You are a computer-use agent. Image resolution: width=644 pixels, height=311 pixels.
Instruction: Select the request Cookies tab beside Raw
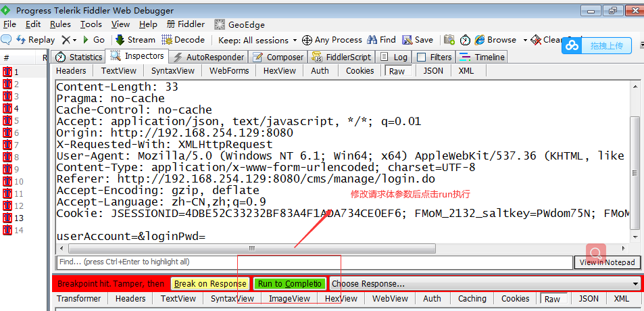pyautogui.click(x=360, y=71)
